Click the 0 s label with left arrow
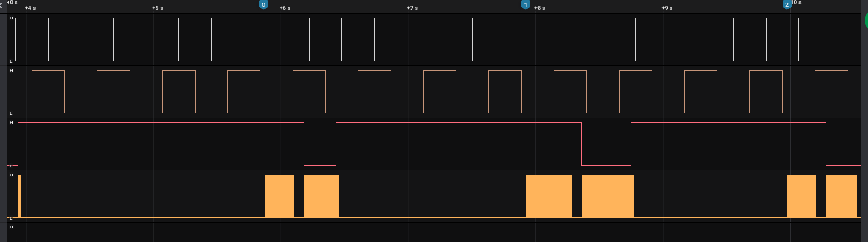The width and height of the screenshot is (868, 242). coord(13,3)
